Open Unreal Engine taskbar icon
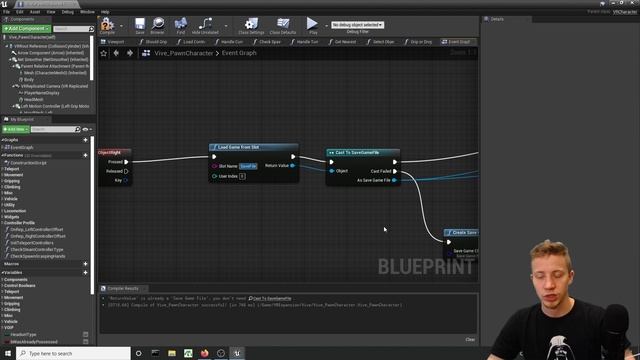Viewport: 640px width, 360px height. [237, 353]
